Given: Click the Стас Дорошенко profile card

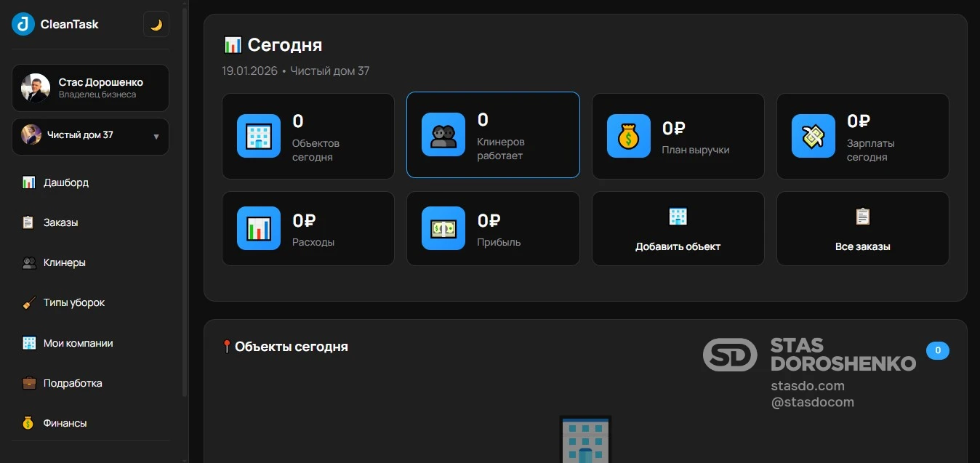Looking at the screenshot, I should 90,87.
